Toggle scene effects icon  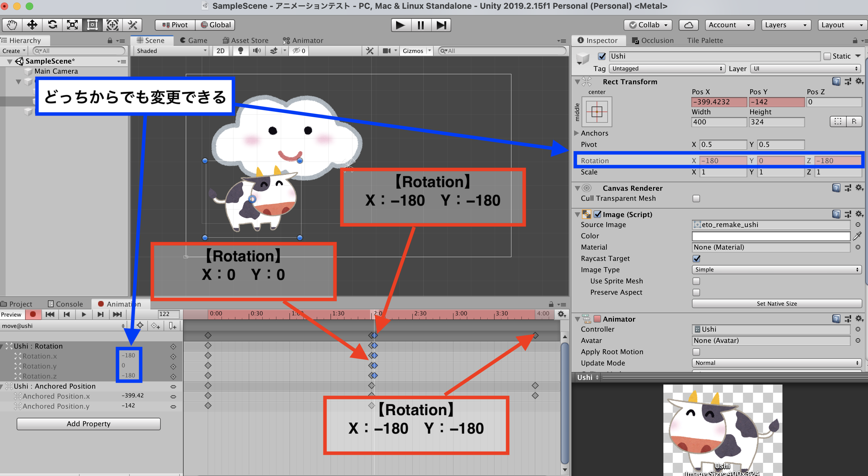pyautogui.click(x=274, y=51)
